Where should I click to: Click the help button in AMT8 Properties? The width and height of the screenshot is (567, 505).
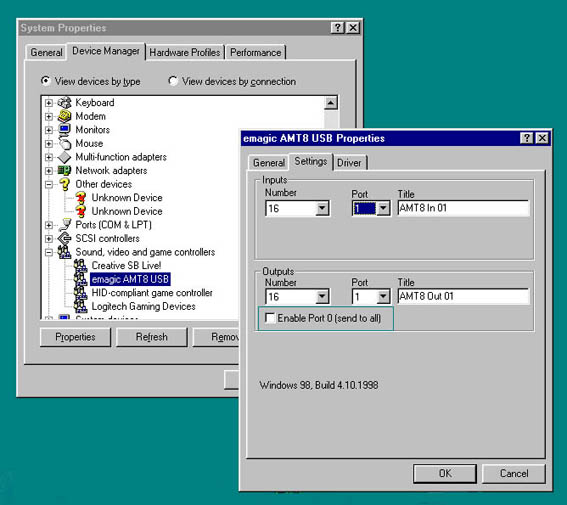pos(526,138)
